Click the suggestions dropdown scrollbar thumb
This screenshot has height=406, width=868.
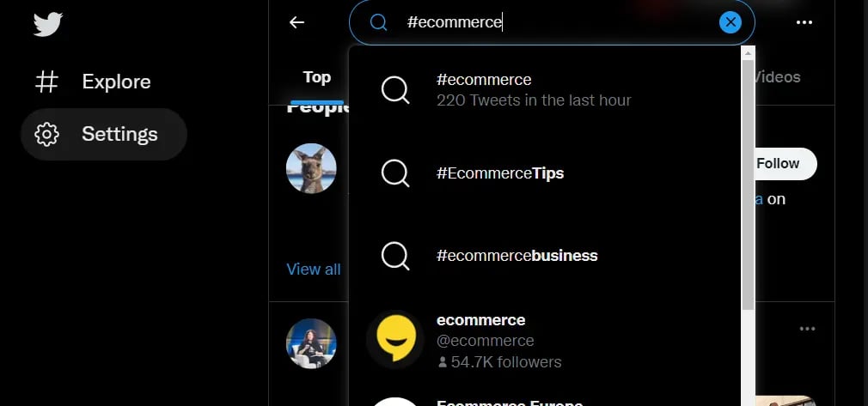coord(748,185)
